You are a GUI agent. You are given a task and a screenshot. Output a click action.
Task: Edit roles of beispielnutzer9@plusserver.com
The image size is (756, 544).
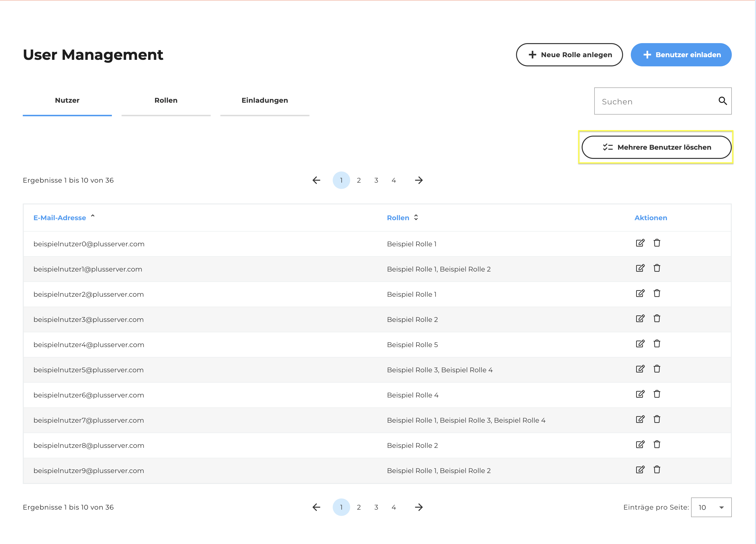pos(640,470)
